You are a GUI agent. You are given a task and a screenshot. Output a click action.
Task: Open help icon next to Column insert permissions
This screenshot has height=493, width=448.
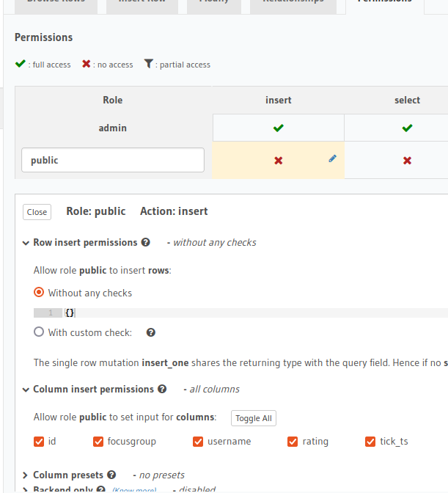tap(162, 389)
